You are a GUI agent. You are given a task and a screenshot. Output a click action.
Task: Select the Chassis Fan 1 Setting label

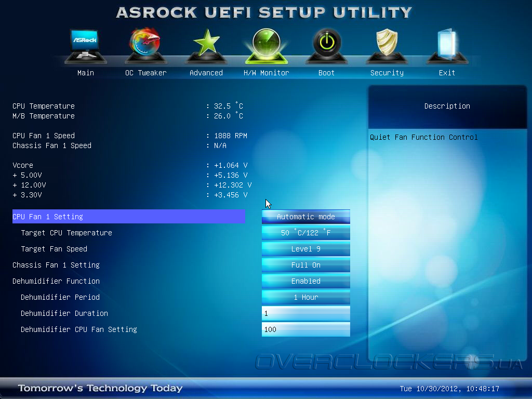click(x=56, y=265)
